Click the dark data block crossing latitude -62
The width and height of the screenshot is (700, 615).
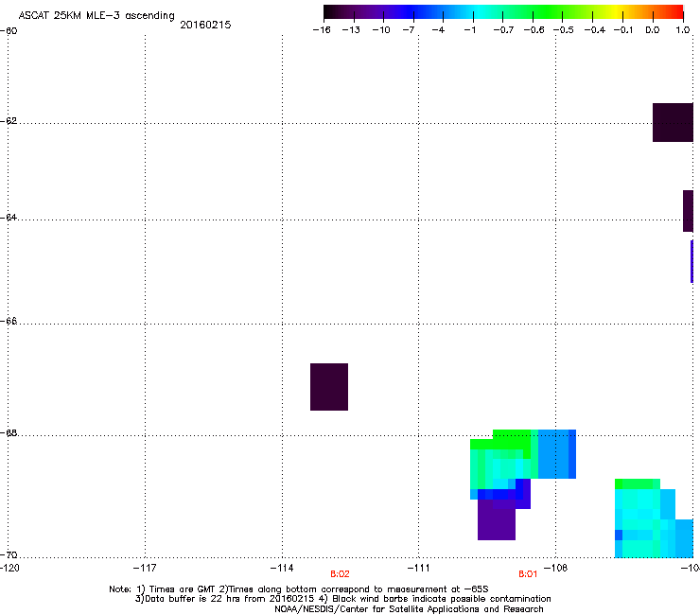[673, 122]
